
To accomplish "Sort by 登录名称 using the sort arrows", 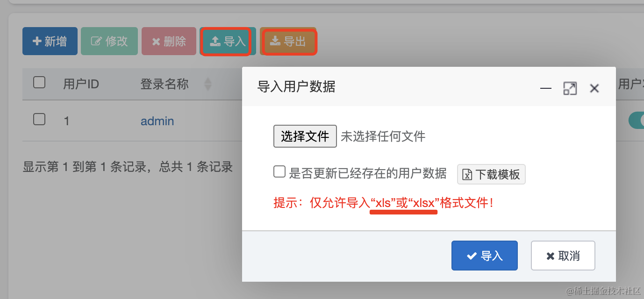I will pyautogui.click(x=208, y=84).
